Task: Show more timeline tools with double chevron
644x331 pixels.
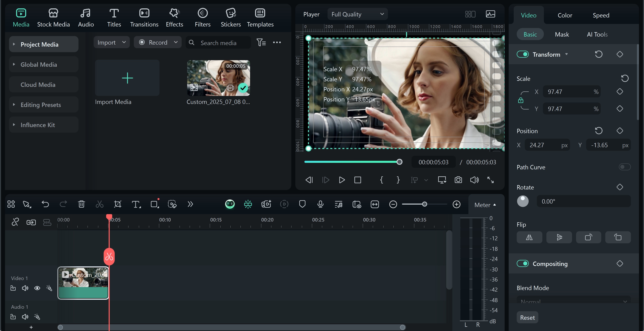Action: (x=190, y=204)
